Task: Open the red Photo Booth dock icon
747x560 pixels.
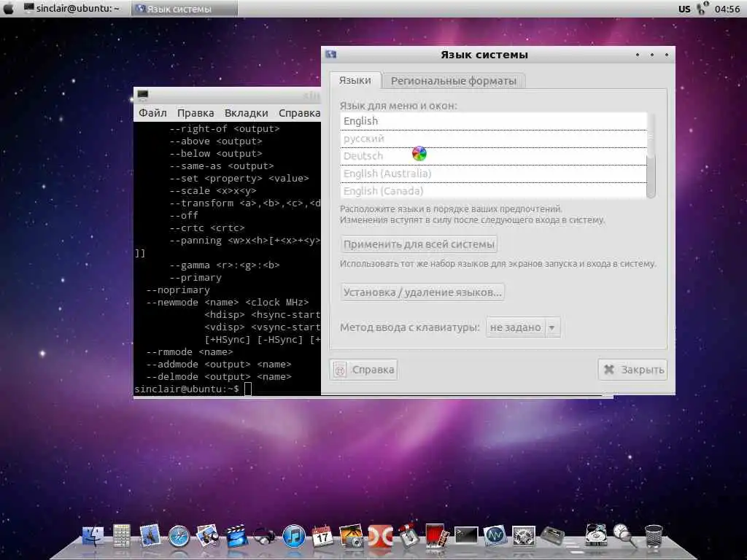Action: pyautogui.click(x=437, y=536)
